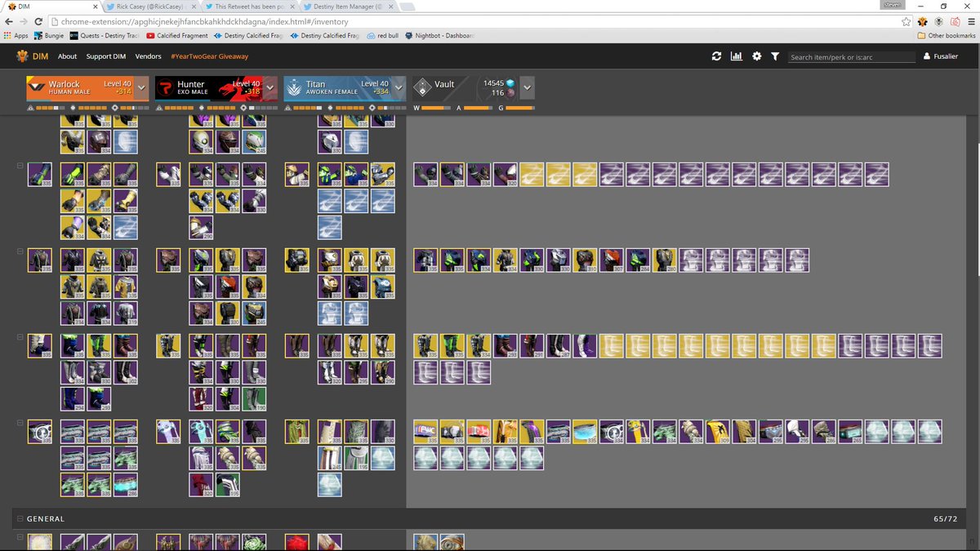This screenshot has height=551, width=980.
Task: Collapse the gauntlets row section toggle
Action: [20, 166]
